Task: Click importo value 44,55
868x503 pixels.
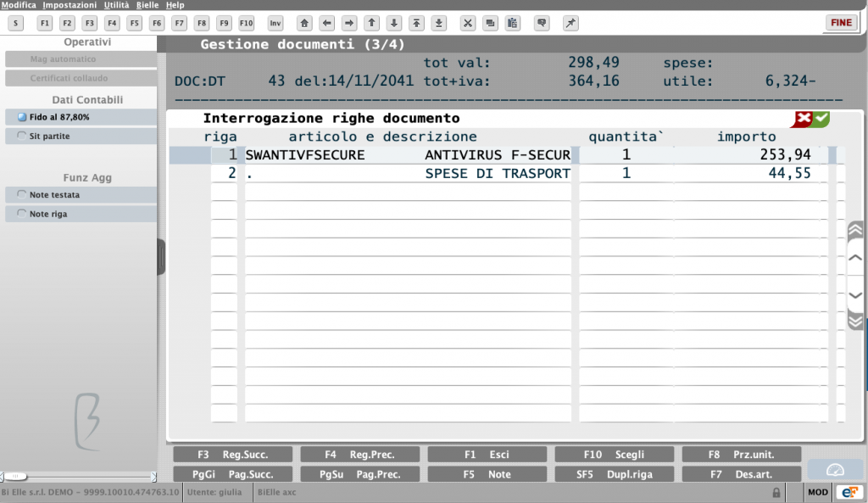Action: [x=789, y=173]
